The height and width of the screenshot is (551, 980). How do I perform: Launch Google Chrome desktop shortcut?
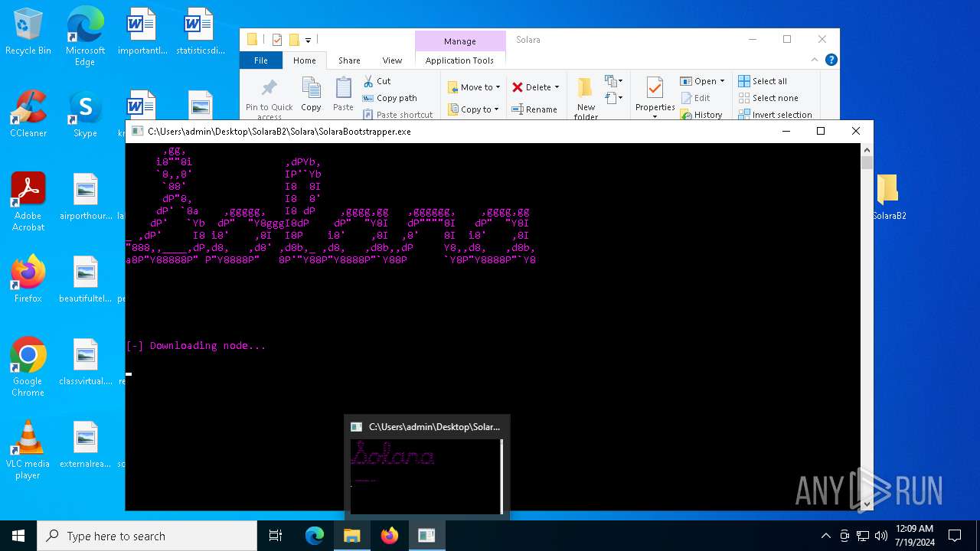[x=28, y=367]
